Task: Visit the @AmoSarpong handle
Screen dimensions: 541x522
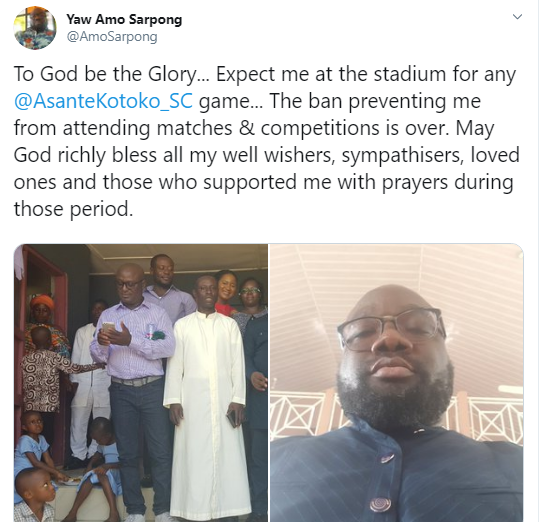Action: (112, 37)
